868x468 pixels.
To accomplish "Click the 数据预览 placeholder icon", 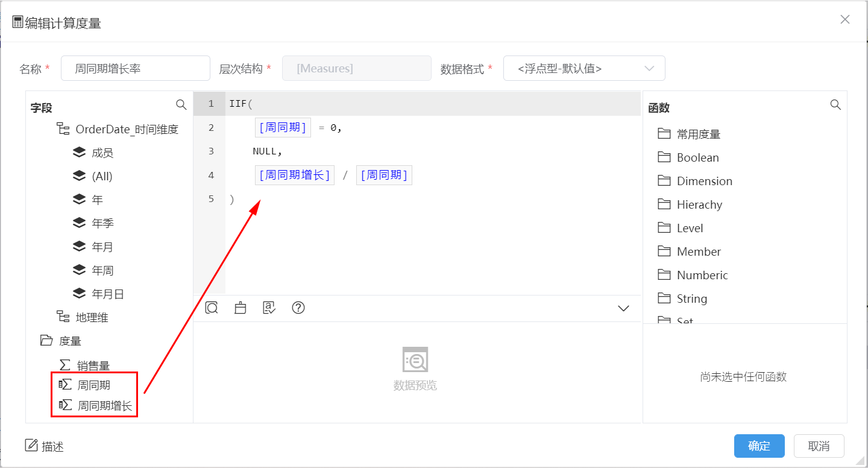I will pyautogui.click(x=415, y=359).
